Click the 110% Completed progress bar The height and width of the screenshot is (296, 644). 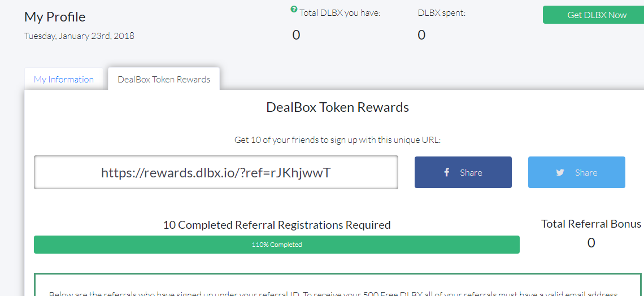click(x=277, y=245)
